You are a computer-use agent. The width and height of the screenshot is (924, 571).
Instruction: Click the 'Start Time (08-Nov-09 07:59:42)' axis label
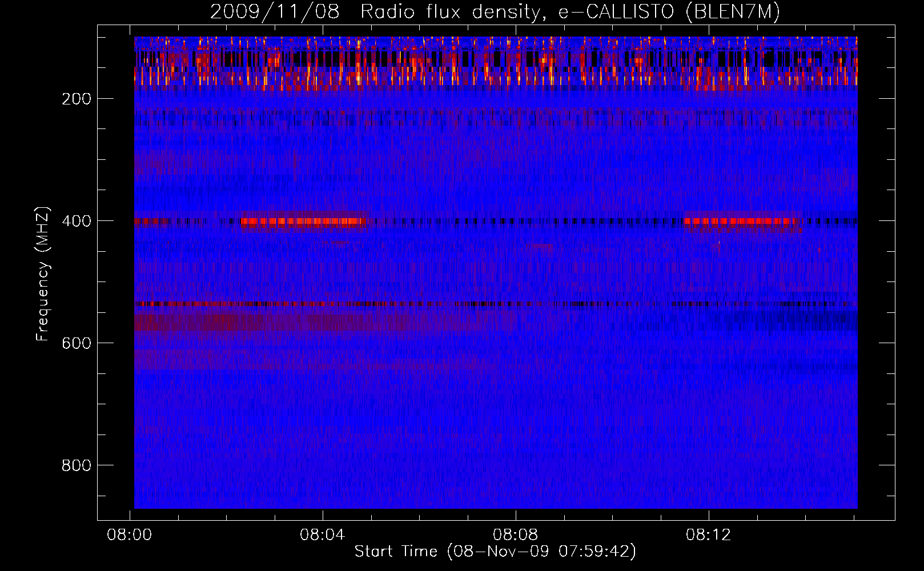point(495,552)
